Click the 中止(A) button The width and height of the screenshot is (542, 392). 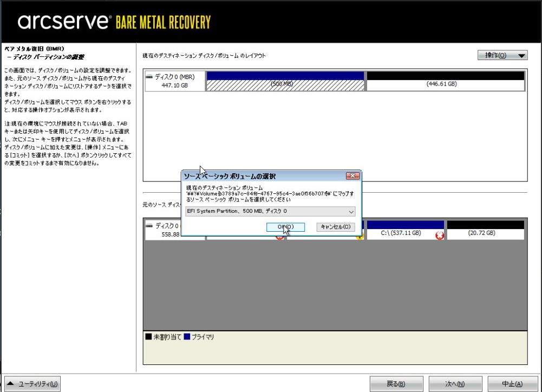513,384
